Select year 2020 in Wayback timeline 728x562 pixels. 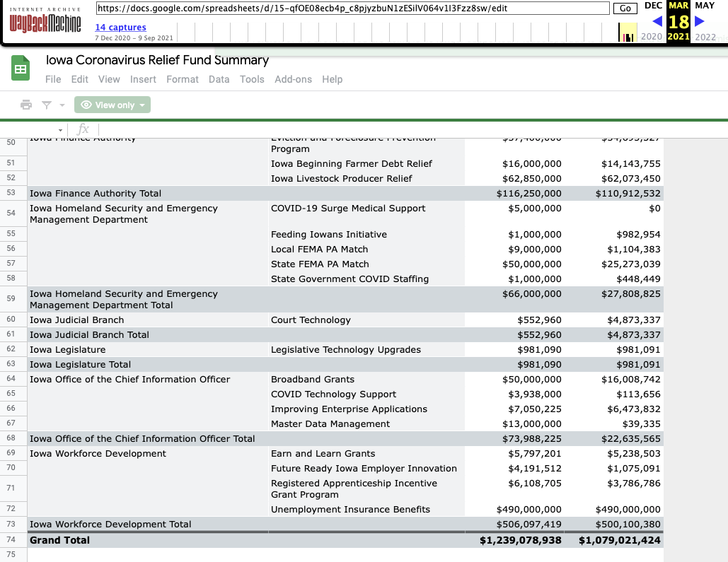(652, 37)
